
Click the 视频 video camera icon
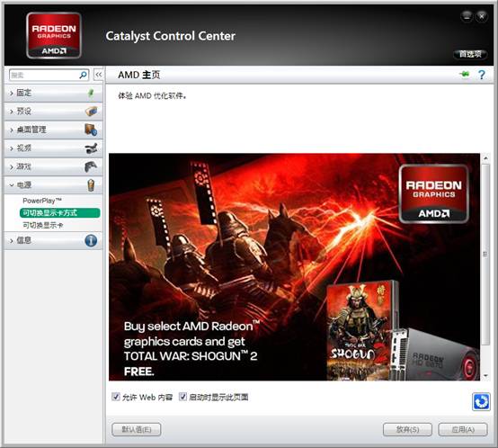pyautogui.click(x=91, y=148)
